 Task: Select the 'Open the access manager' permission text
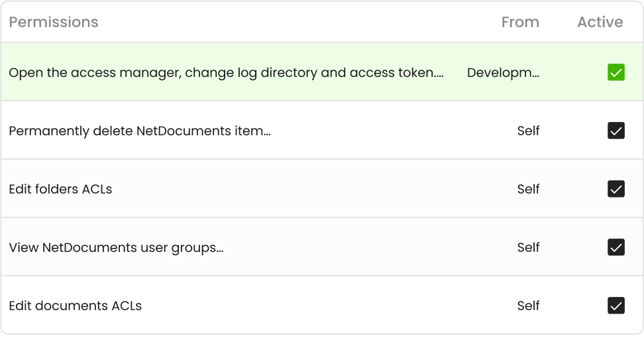227,73
